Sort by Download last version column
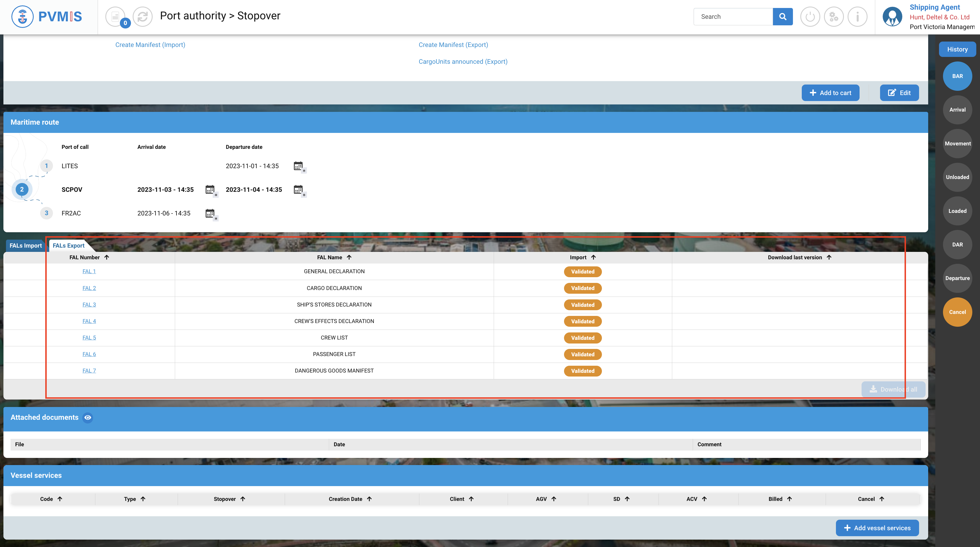The image size is (980, 547). coord(829,258)
